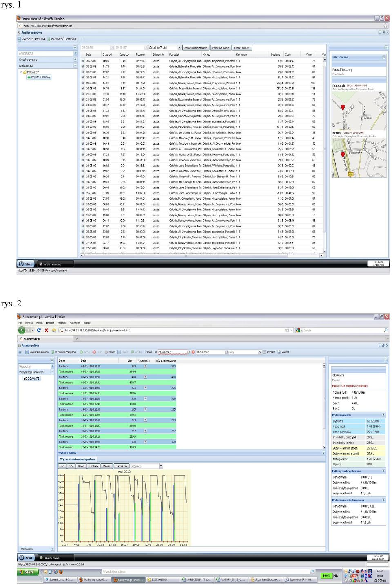Screen dimensions: 392x586
Task: Click the Miesiąc chart range button
Action: coord(107,466)
